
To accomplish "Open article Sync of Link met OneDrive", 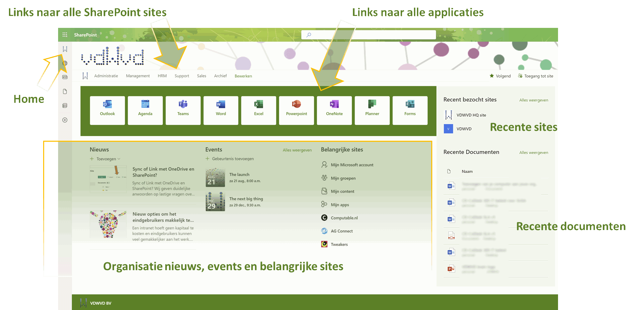I will click(x=163, y=172).
